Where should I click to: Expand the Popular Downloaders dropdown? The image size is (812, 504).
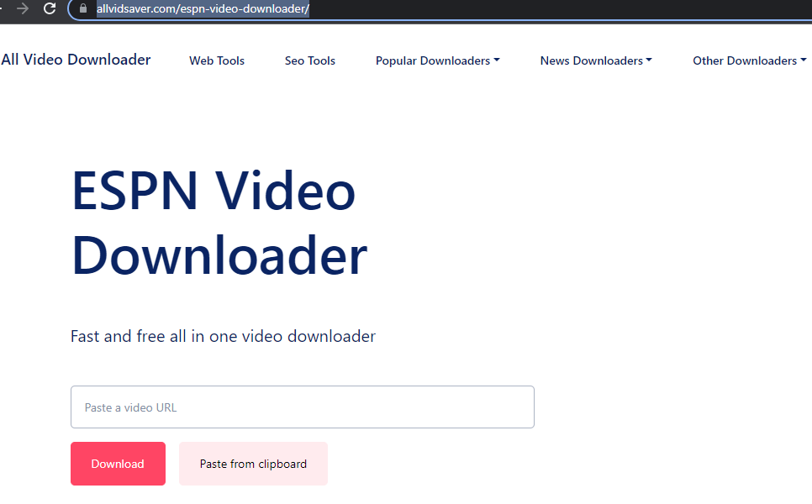[438, 60]
